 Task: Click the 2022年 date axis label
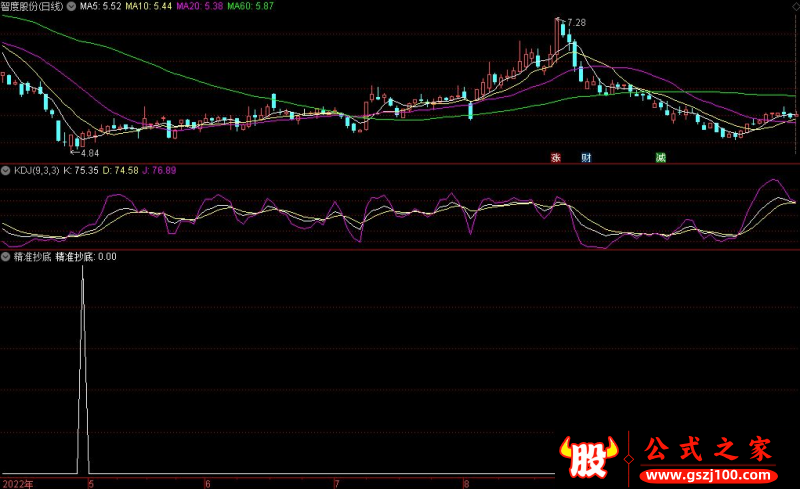tap(17, 482)
